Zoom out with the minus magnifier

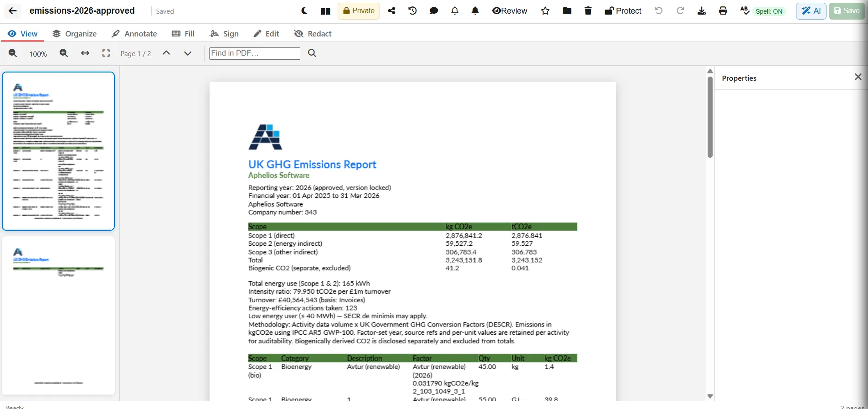click(x=13, y=53)
